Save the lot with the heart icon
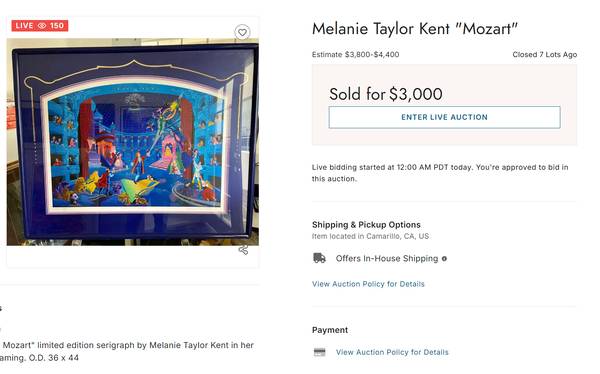Image resolution: width=600 pixels, height=374 pixels. (242, 32)
